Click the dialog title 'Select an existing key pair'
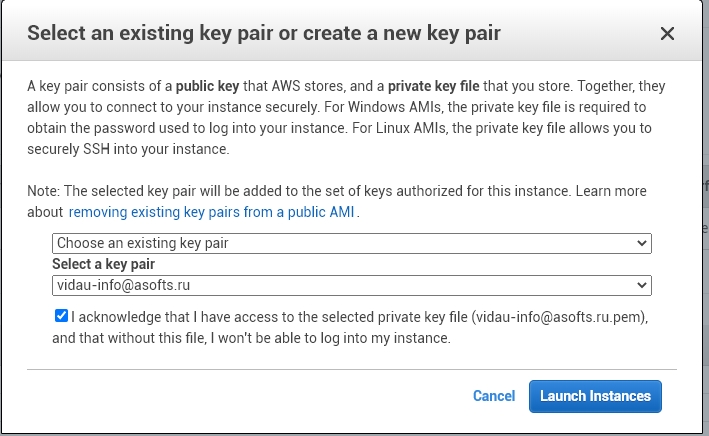The image size is (709, 436). pyautogui.click(x=264, y=33)
